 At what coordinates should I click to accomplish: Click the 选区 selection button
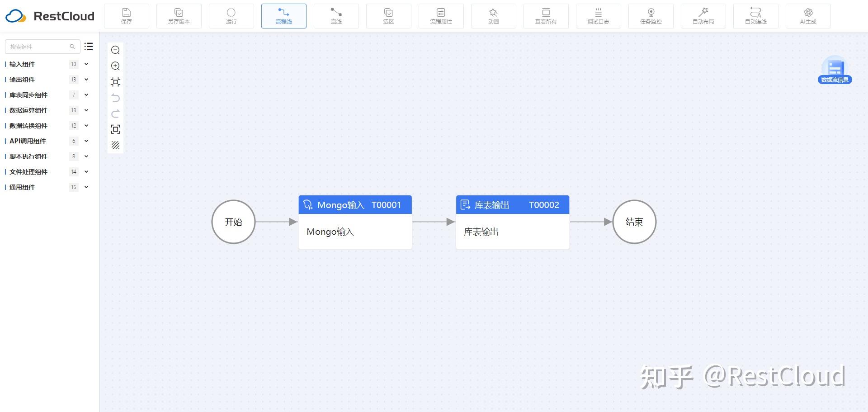click(388, 15)
